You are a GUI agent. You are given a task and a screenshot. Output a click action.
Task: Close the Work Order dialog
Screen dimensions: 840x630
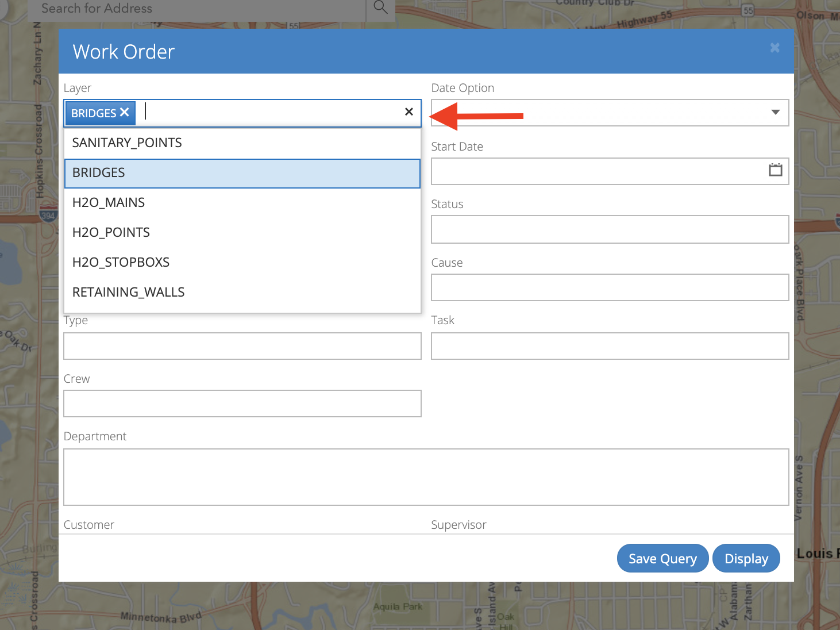(x=775, y=48)
